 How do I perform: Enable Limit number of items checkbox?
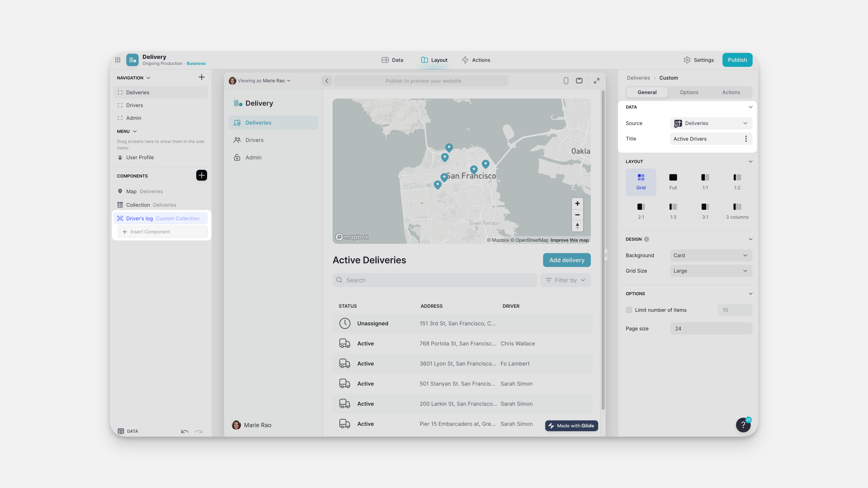coord(629,310)
